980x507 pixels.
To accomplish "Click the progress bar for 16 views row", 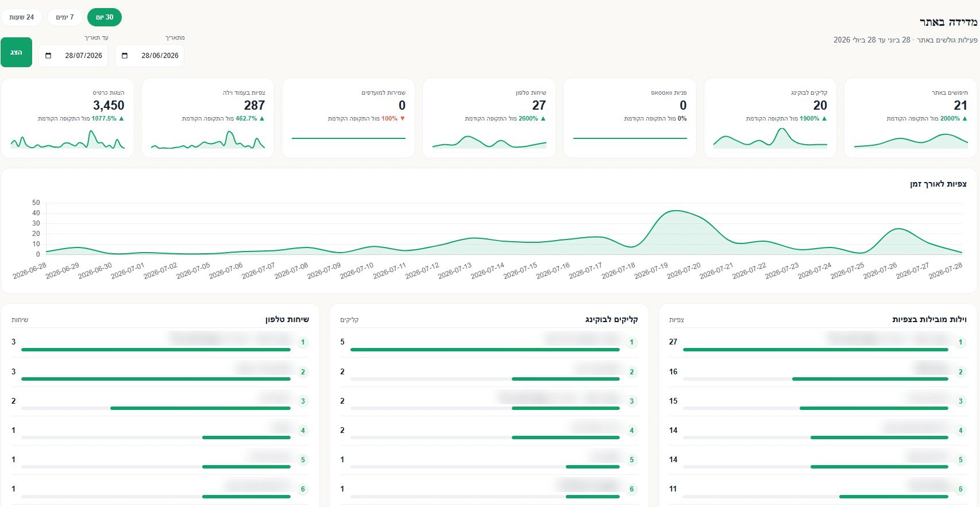I will [x=816, y=379].
